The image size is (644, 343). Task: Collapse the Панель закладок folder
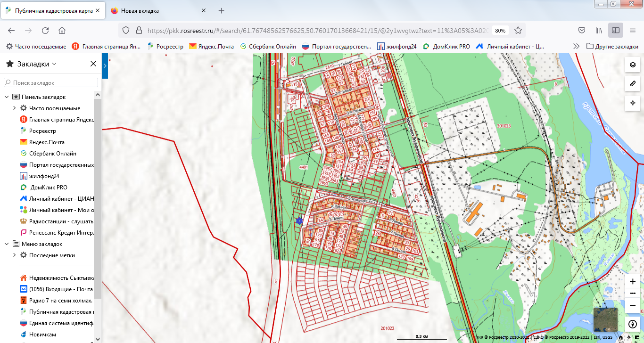(7, 97)
